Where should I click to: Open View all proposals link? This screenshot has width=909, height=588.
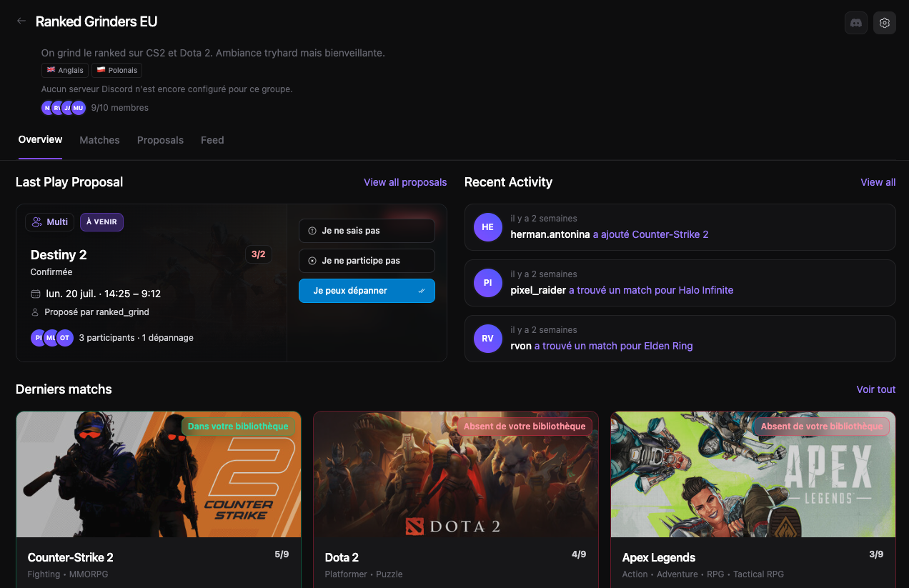(405, 182)
